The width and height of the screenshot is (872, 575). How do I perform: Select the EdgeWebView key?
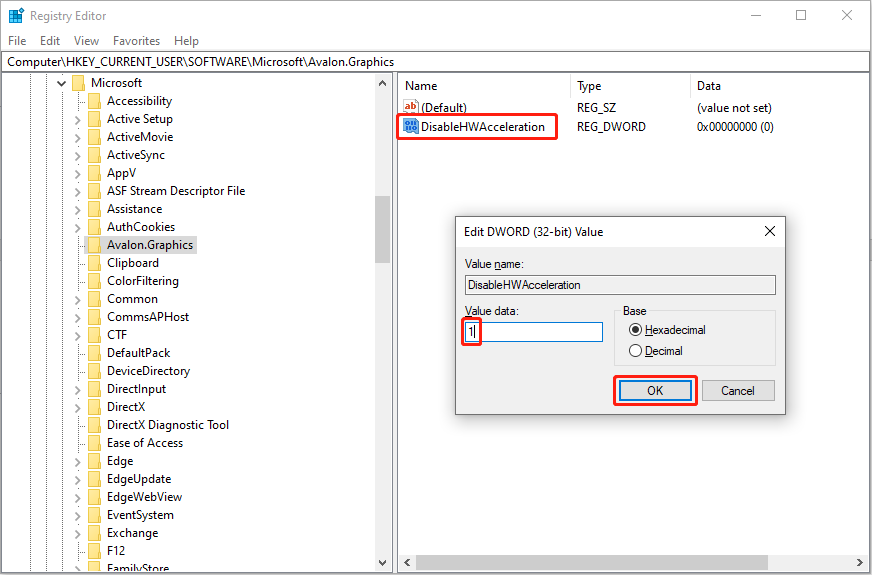[144, 497]
